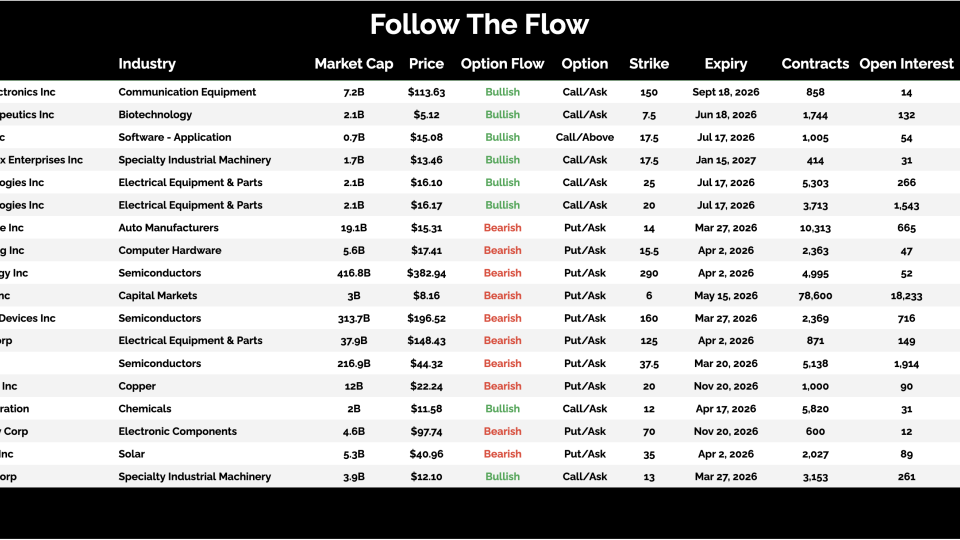The height and width of the screenshot is (540, 960).
Task: Select the Jan 15, 2027 expiry date
Action: click(725, 160)
